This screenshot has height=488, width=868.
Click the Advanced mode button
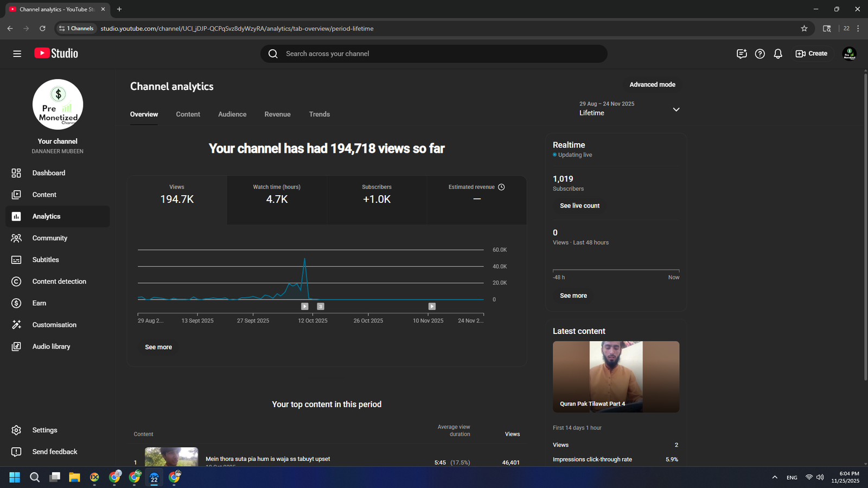coord(652,85)
